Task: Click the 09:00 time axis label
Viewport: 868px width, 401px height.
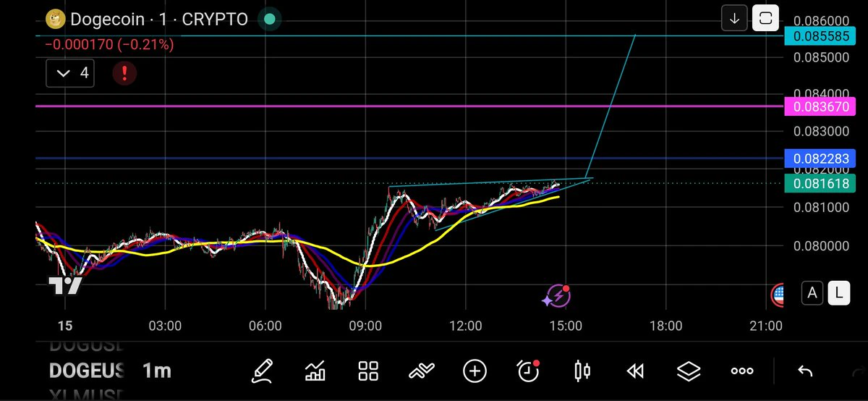Action: [365, 326]
